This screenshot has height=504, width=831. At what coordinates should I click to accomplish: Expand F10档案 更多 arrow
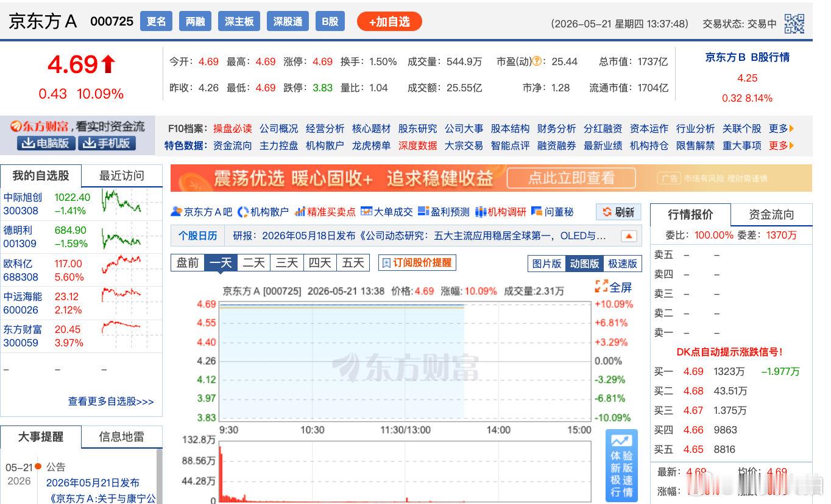pyautogui.click(x=782, y=128)
